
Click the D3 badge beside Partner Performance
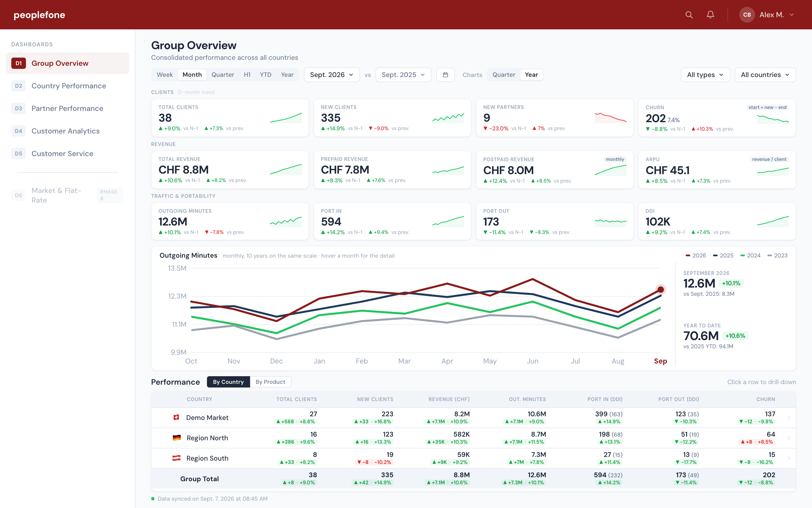(18, 108)
